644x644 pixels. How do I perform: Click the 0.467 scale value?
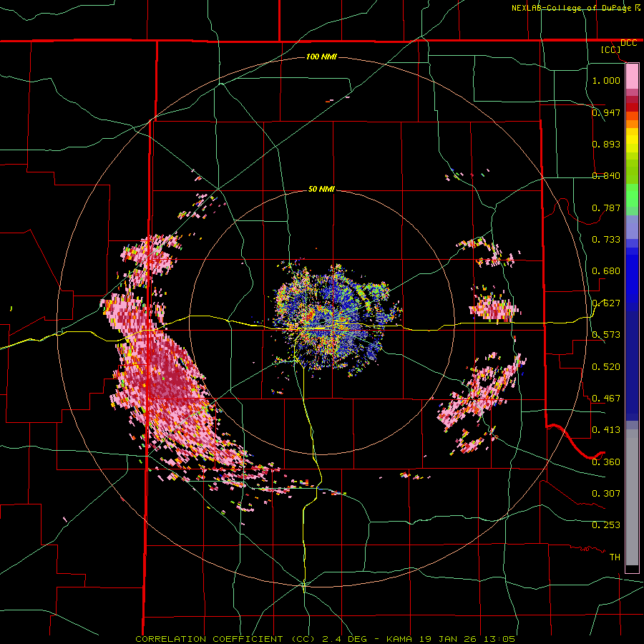pyautogui.click(x=606, y=399)
